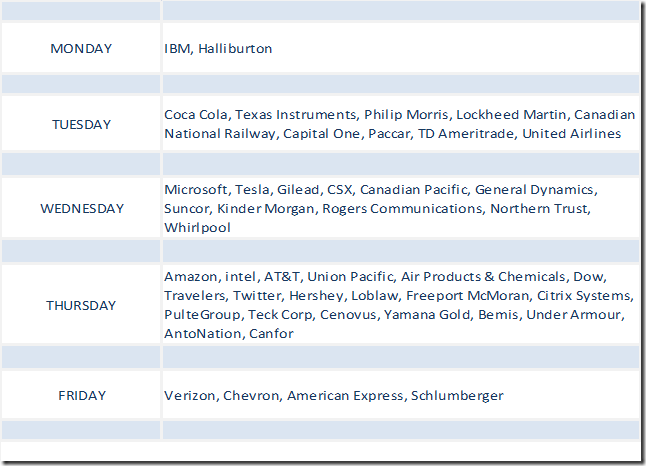This screenshot has height=466, width=646.
Task: Select Canfor in the Thursday row
Action: 270,334
